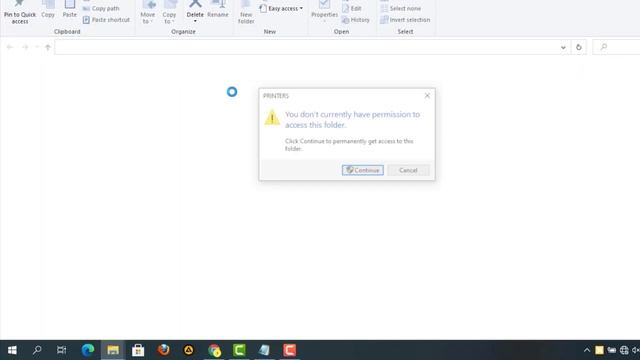
Task: Click Select none in Select group
Action: pos(400,8)
